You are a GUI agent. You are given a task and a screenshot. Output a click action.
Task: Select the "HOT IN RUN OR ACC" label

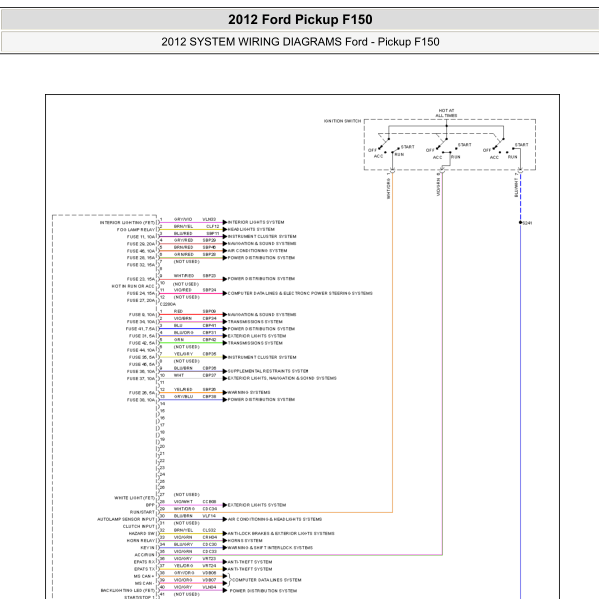pos(133,287)
